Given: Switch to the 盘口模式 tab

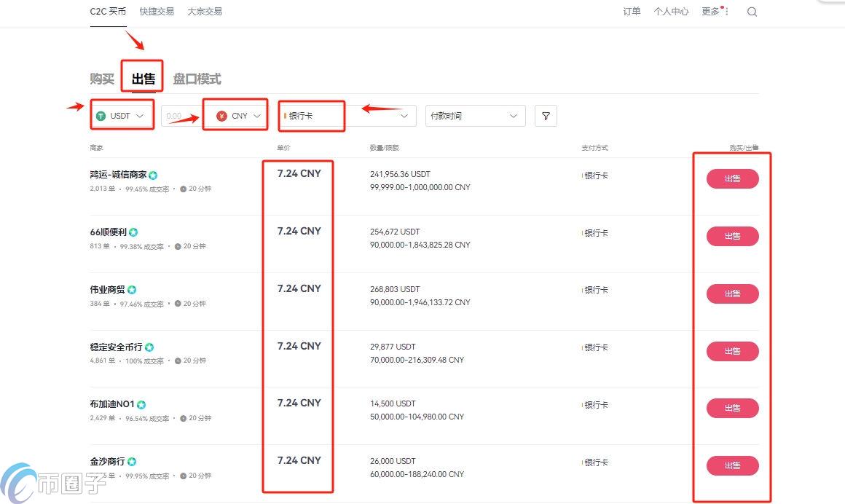Looking at the screenshot, I should [x=198, y=79].
